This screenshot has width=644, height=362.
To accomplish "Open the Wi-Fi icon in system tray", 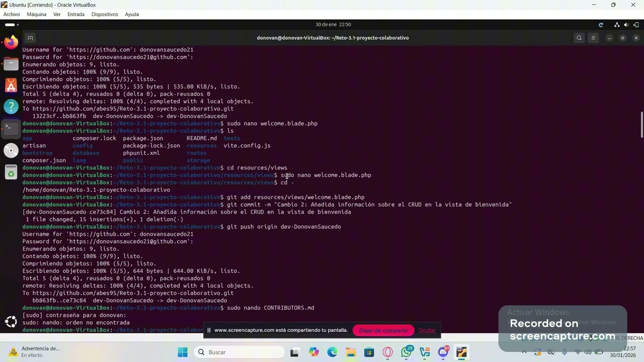I will (x=578, y=352).
